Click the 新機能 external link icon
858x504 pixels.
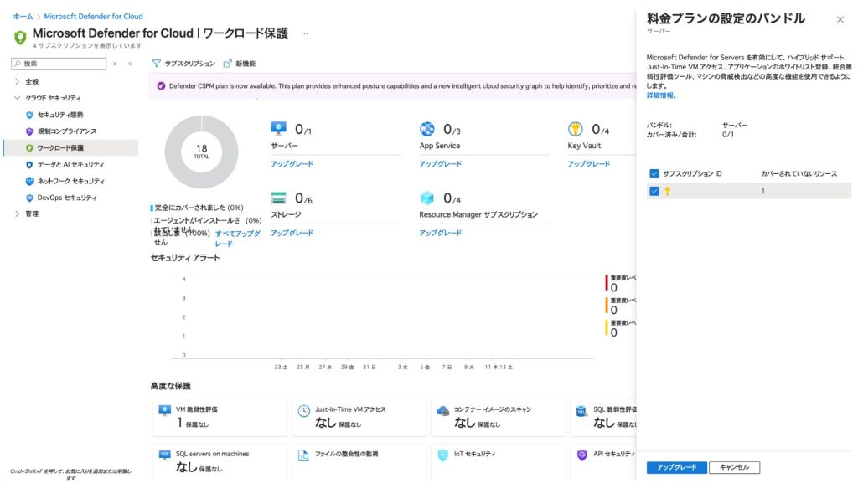[227, 64]
